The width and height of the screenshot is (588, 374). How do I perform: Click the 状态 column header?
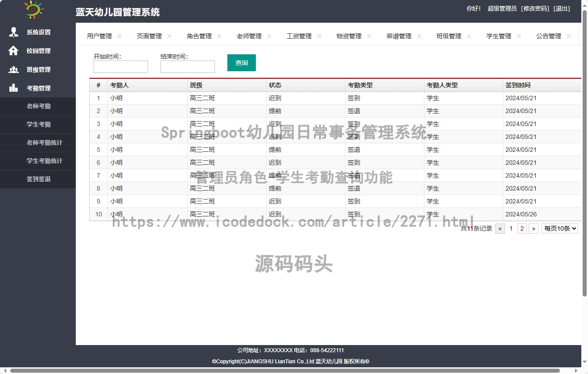pyautogui.click(x=306, y=85)
